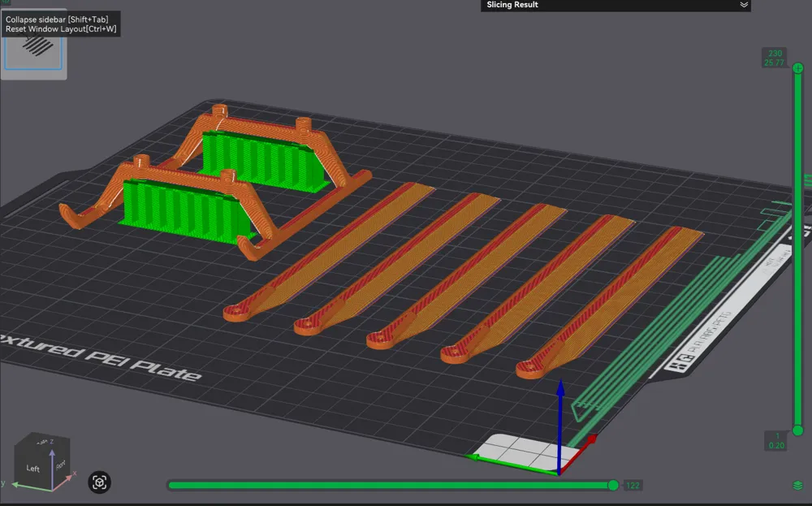The height and width of the screenshot is (506, 812).
Task: Click the 122 move value label
Action: 633,485
